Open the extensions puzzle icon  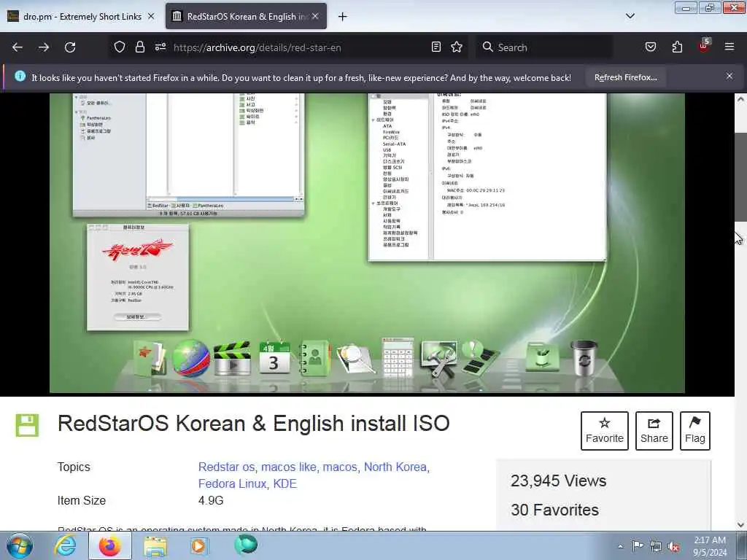pos(677,47)
